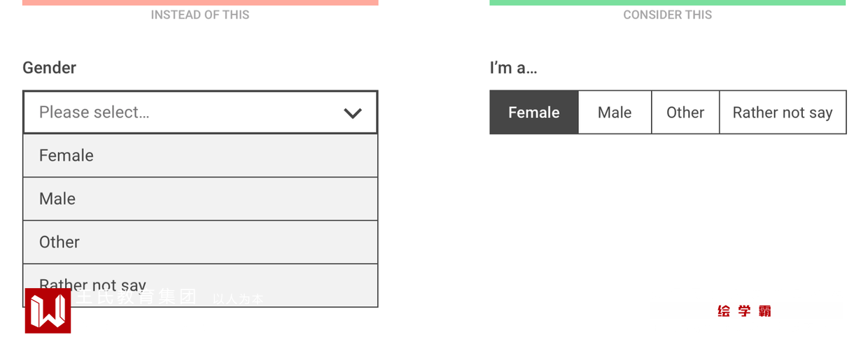Click the red 绘学霸 watermark text
The height and width of the screenshot is (351, 868).
744,311
